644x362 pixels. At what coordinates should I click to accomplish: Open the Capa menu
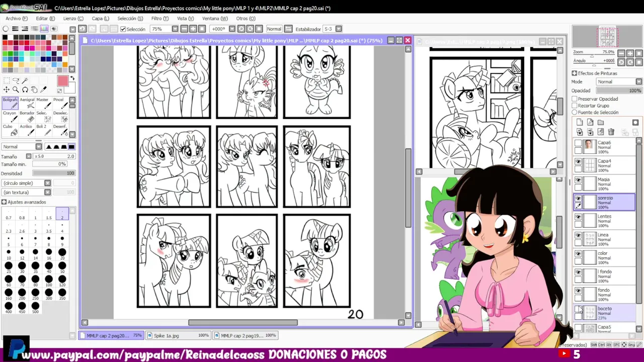coord(100,19)
